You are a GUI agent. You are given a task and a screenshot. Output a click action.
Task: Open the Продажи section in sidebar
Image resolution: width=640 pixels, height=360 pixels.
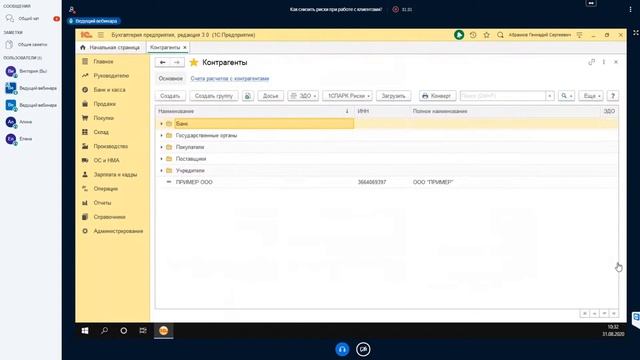[104, 104]
